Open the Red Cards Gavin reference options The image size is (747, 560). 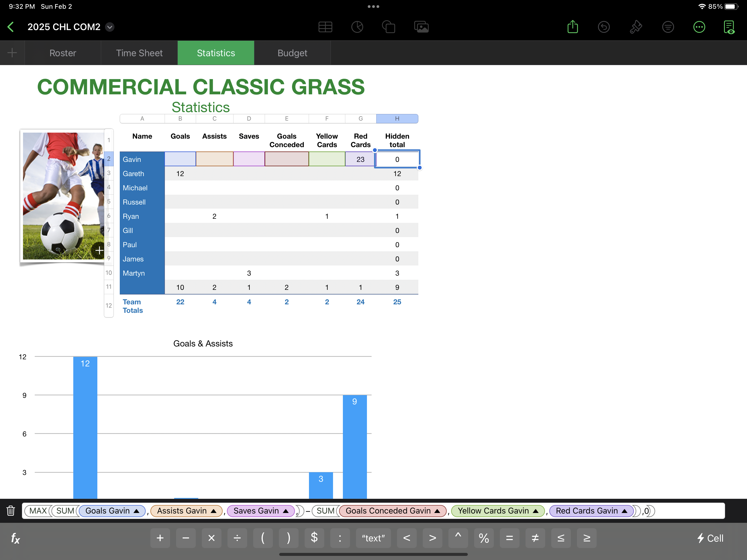625,511
